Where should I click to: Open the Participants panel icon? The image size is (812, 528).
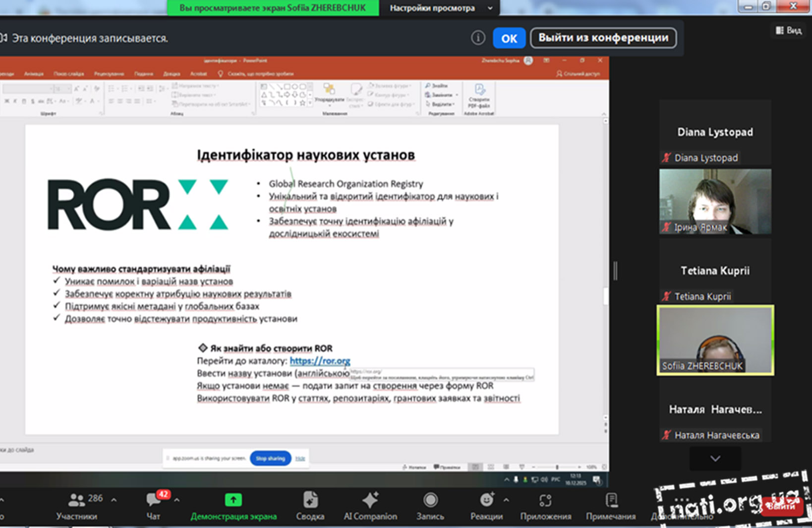click(76, 500)
